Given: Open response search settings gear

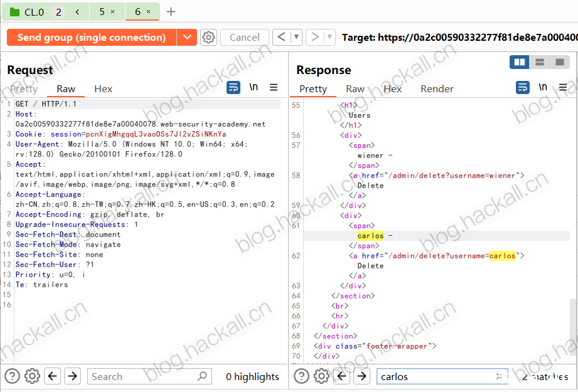Looking at the screenshot, I should (x=321, y=376).
